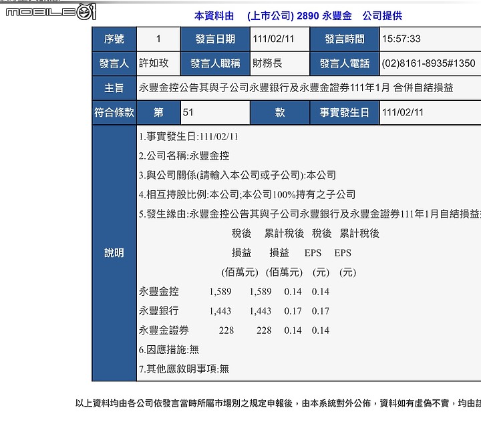Click the 符合條款 header cell
Viewport: 481px width, 448px height.
point(114,113)
